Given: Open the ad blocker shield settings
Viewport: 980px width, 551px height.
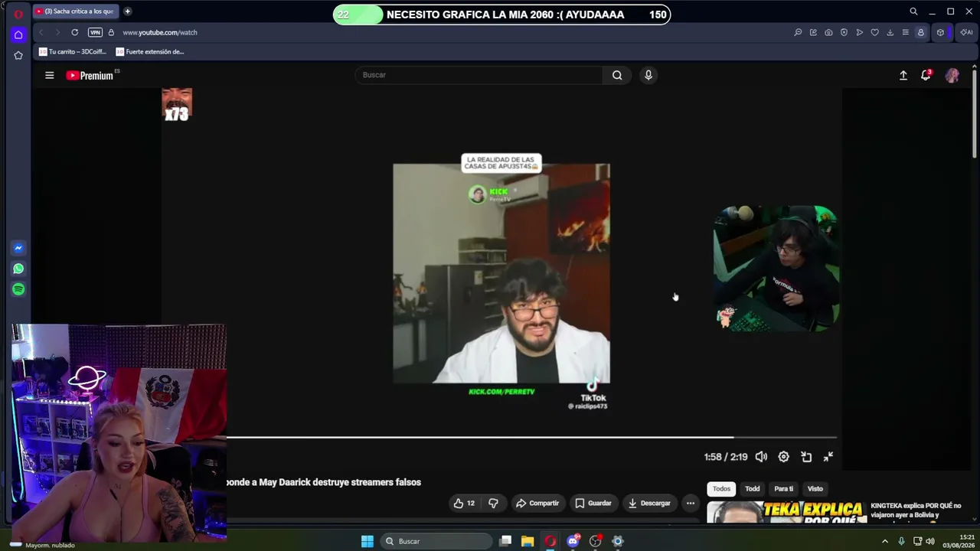Looking at the screenshot, I should pyautogui.click(x=844, y=32).
